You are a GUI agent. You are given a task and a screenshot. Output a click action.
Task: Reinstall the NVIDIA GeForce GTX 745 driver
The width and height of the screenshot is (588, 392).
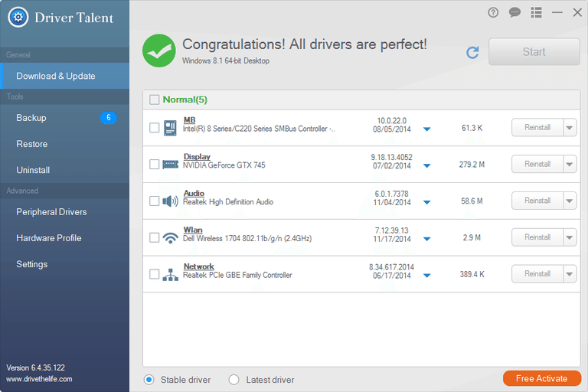[x=537, y=165]
